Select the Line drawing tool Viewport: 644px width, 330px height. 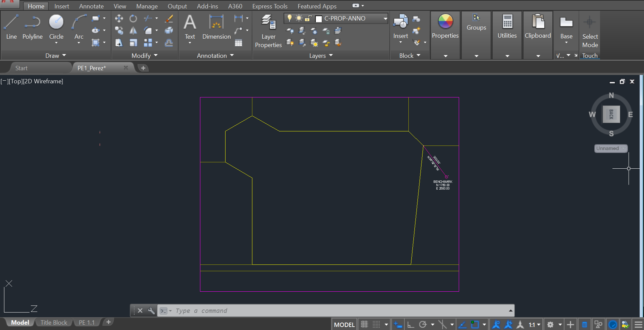[x=11, y=27]
